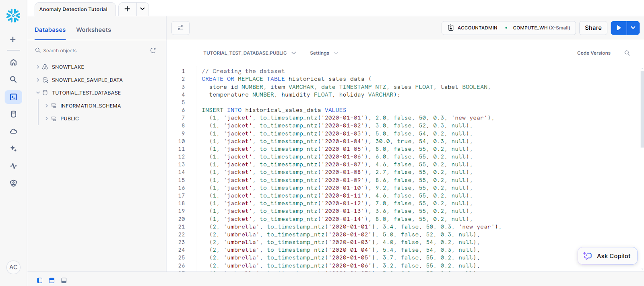Select the Projects worksheets icon in sidebar
The height and width of the screenshot is (286, 644).
13,97
